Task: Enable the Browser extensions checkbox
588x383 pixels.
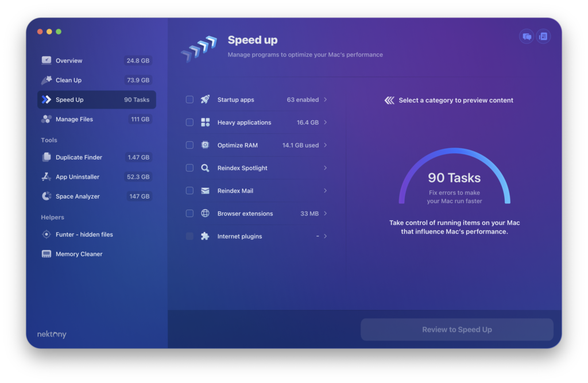Action: pyautogui.click(x=189, y=214)
